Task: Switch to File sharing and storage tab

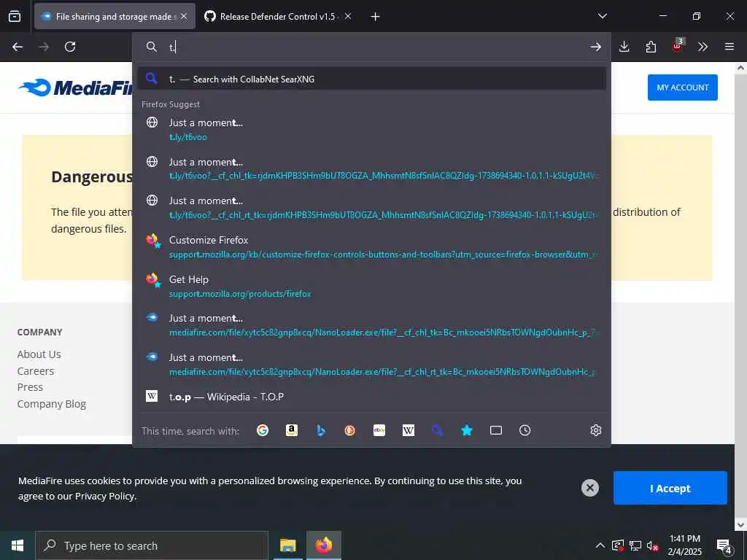Action: (x=115, y=16)
